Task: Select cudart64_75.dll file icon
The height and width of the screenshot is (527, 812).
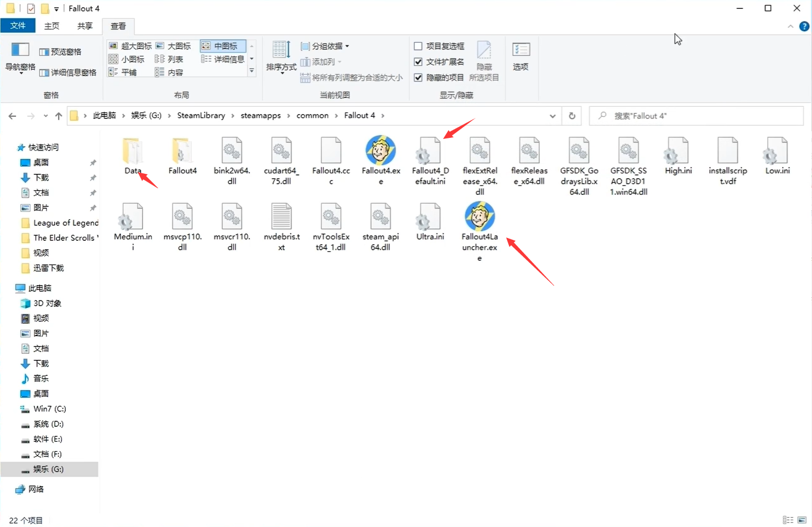Action: click(x=281, y=150)
